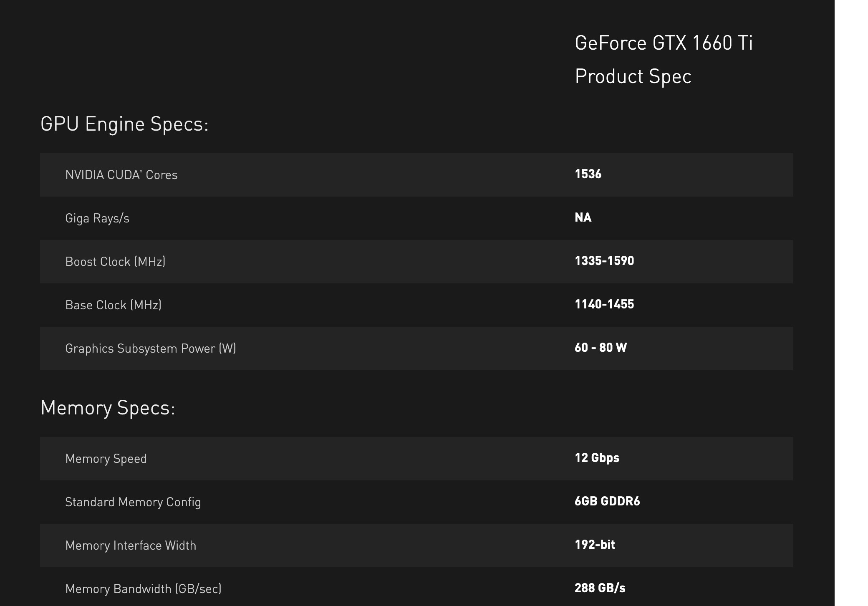This screenshot has width=868, height=606.
Task: Select the power value '60 - 80 W'
Action: click(x=601, y=348)
